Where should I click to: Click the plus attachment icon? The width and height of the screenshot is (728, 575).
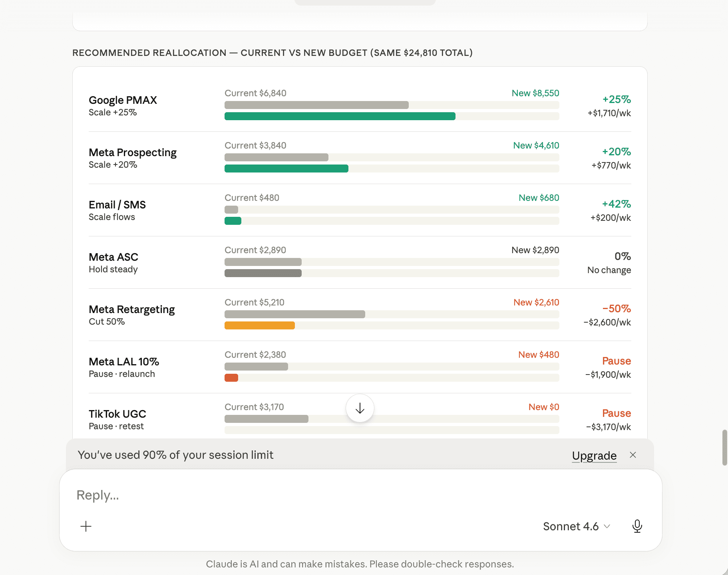86,526
